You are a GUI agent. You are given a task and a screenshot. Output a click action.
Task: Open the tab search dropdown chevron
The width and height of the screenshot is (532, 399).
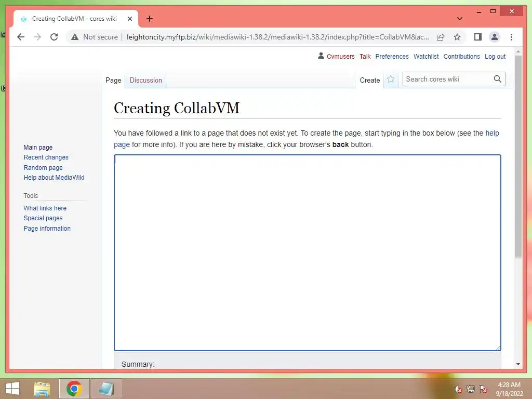point(460,19)
